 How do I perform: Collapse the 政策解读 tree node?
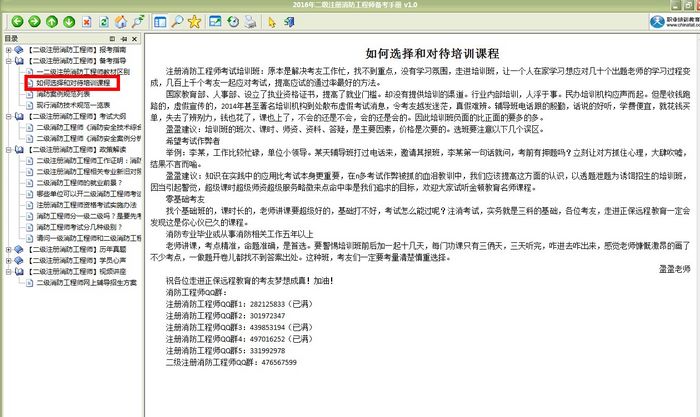tap(8, 150)
